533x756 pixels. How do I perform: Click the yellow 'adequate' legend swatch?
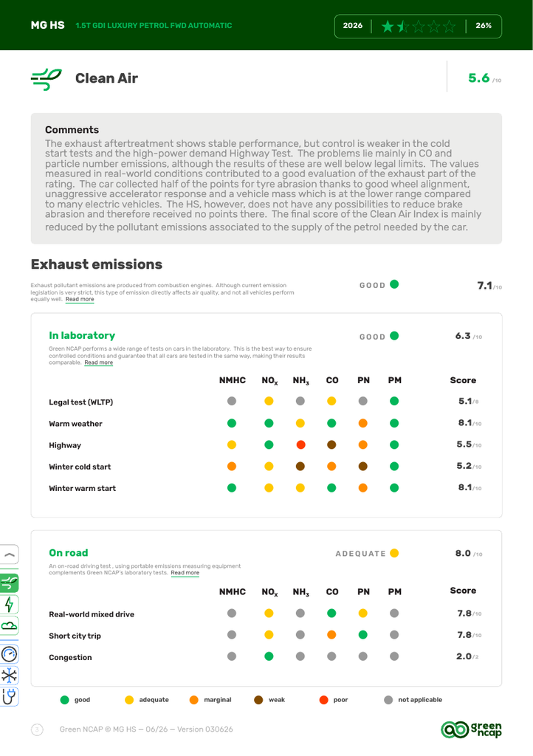(x=129, y=700)
